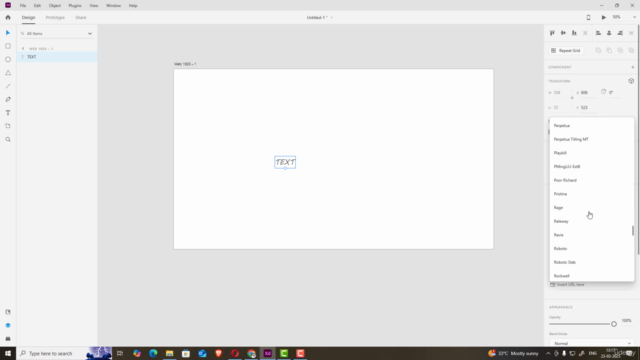Toggle 3D transforms cube icon
640x360 pixels.
pos(631,81)
